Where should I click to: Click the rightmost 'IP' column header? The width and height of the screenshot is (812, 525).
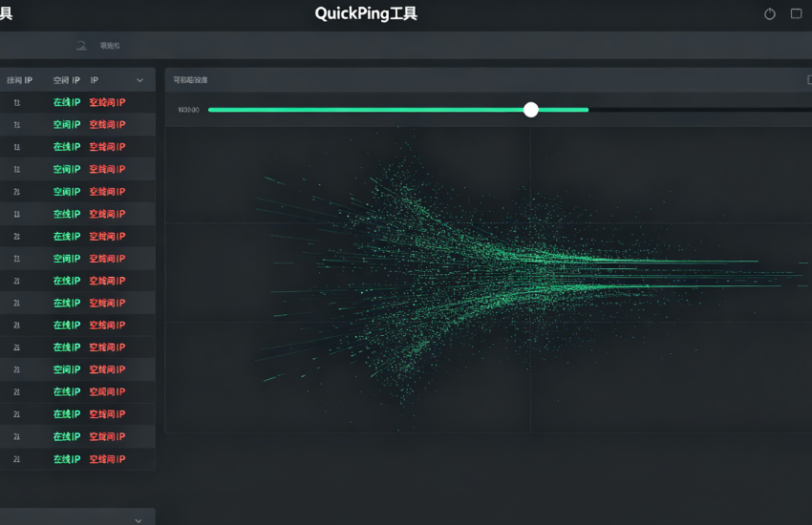[x=95, y=80]
